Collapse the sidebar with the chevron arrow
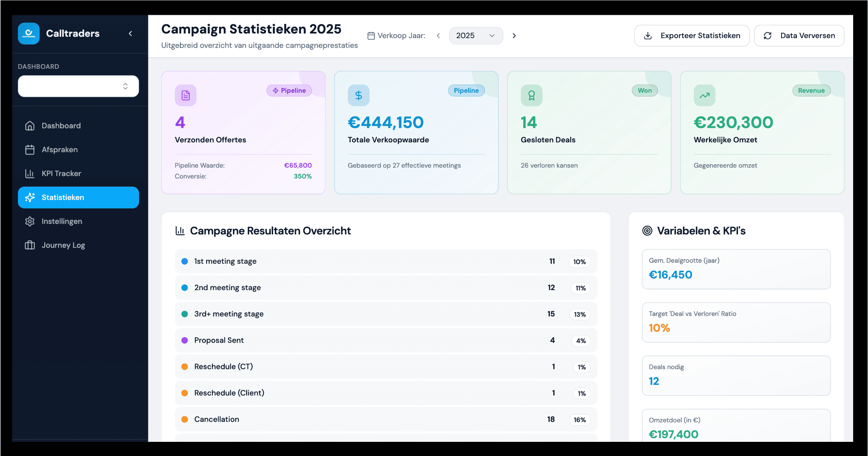The image size is (868, 456). (131, 33)
